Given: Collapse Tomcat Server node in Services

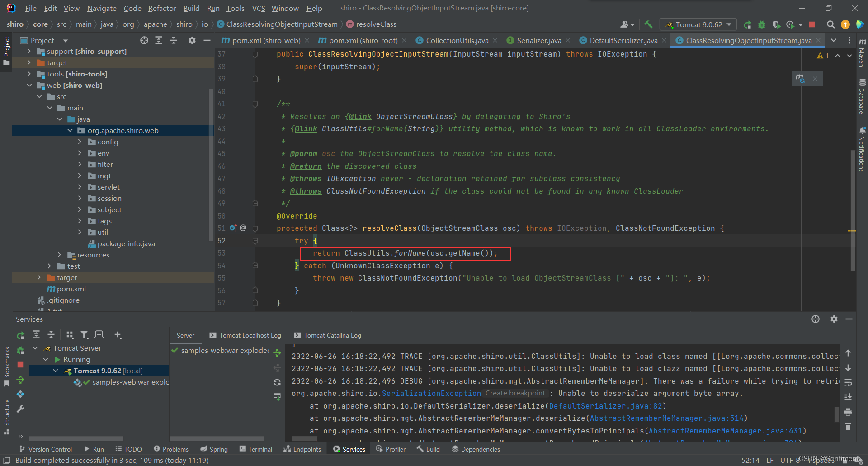Looking at the screenshot, I should pyautogui.click(x=35, y=348).
